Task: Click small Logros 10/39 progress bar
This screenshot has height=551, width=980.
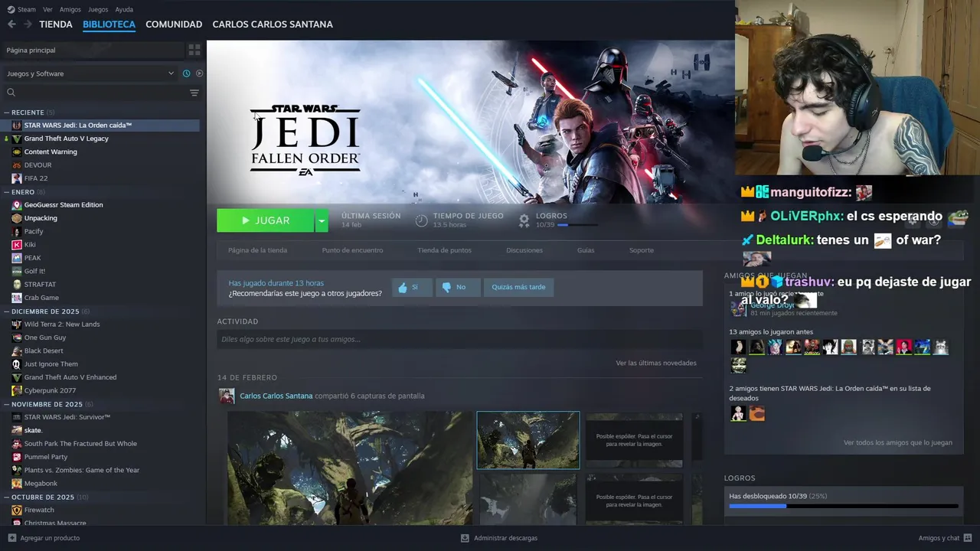Action: 578,225
